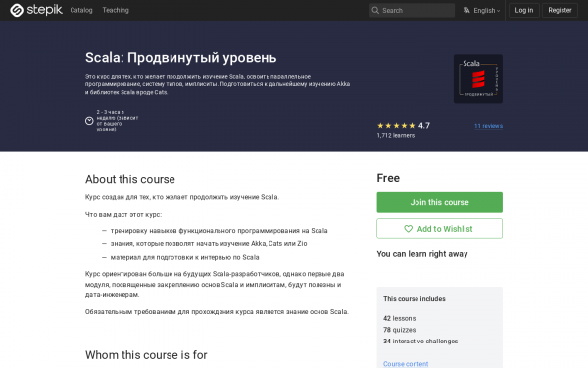The width and height of the screenshot is (588, 368).
Task: Click the '42 lessons' text
Action: click(x=400, y=318)
